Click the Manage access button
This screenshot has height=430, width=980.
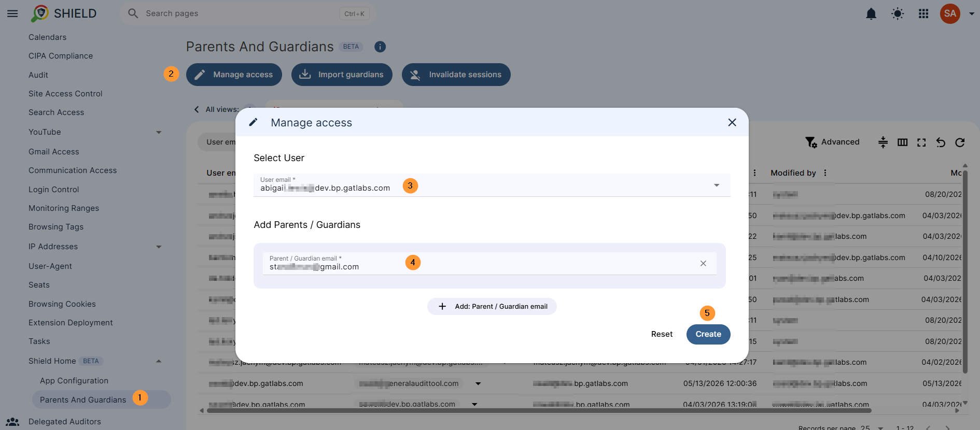point(234,75)
